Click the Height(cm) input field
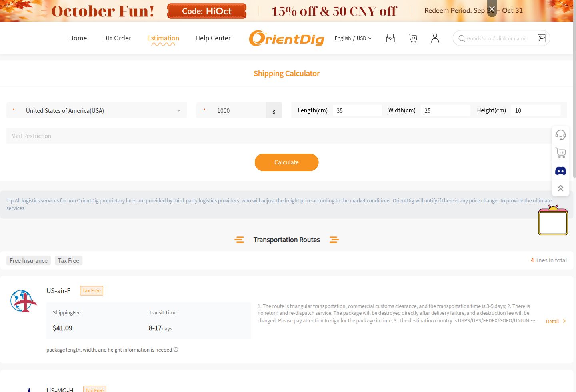Screen dimensions: 576x392 pos(536,110)
